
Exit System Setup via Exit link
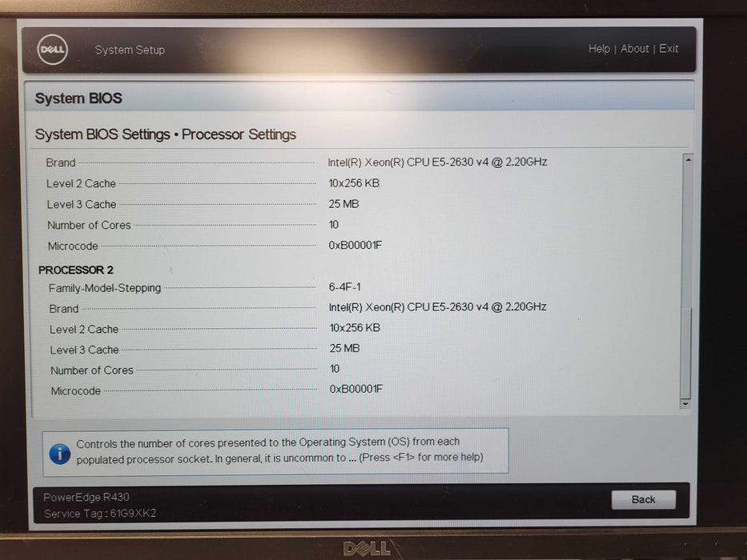click(669, 49)
